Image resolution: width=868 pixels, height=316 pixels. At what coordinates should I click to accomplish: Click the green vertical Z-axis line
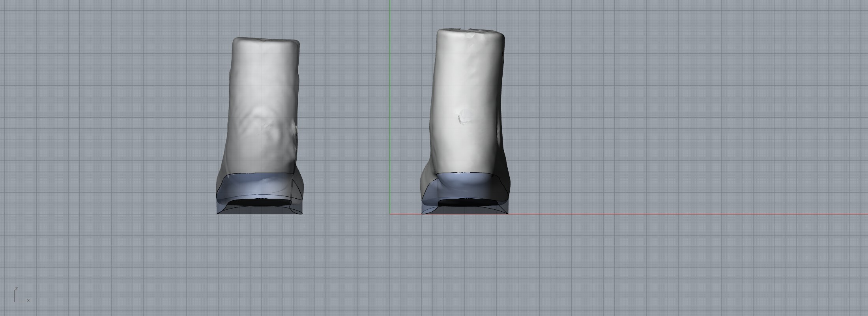point(390,99)
